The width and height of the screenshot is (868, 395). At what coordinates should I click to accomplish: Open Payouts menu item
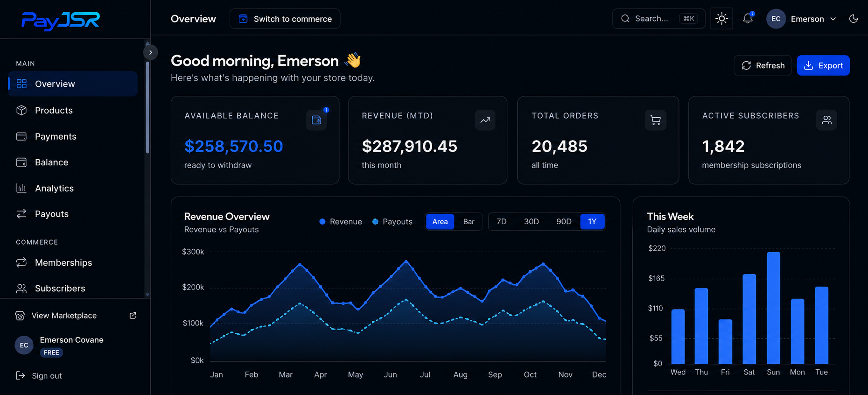[x=73, y=214]
